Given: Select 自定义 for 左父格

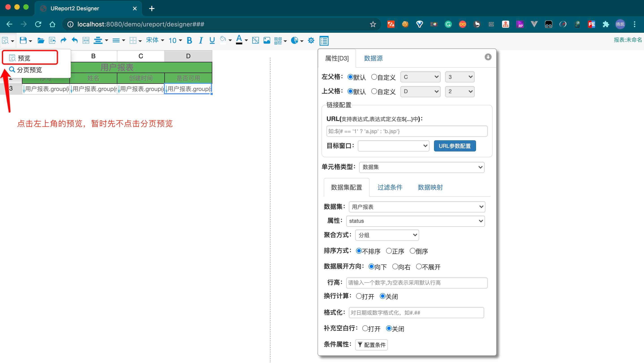Looking at the screenshot, I should (x=374, y=77).
